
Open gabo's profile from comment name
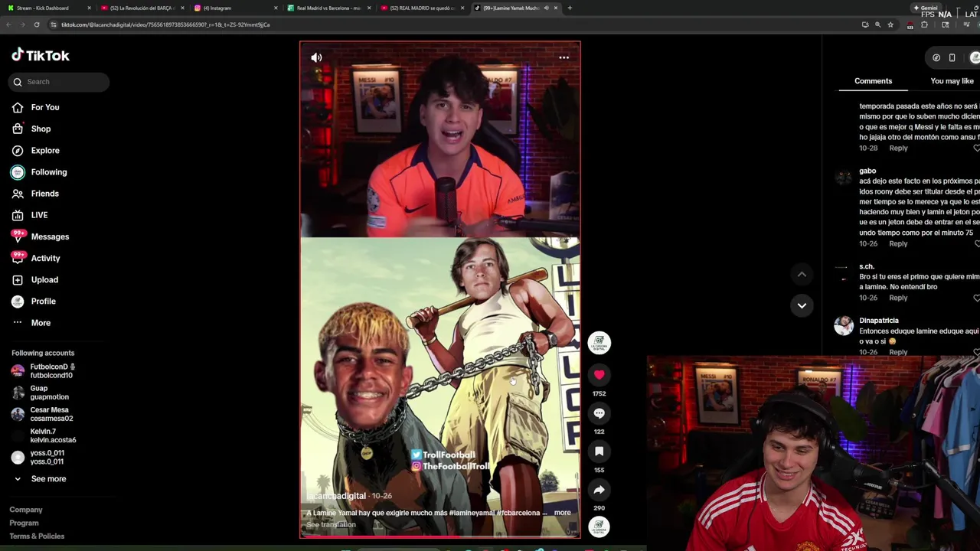coord(867,171)
